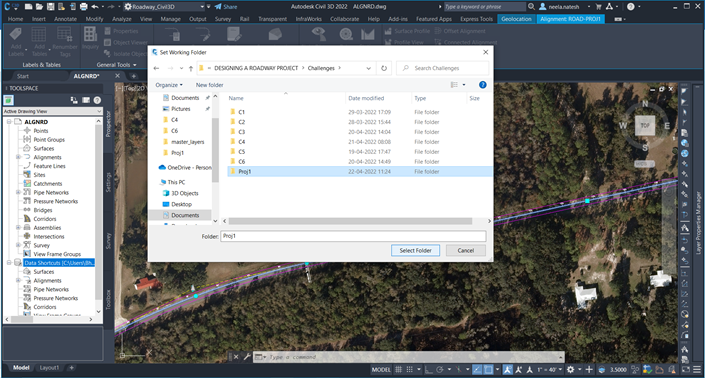Image resolution: width=705 pixels, height=378 pixels.
Task: Collapse the Data Shortcuts tree node
Action: pyautogui.click(x=9, y=263)
